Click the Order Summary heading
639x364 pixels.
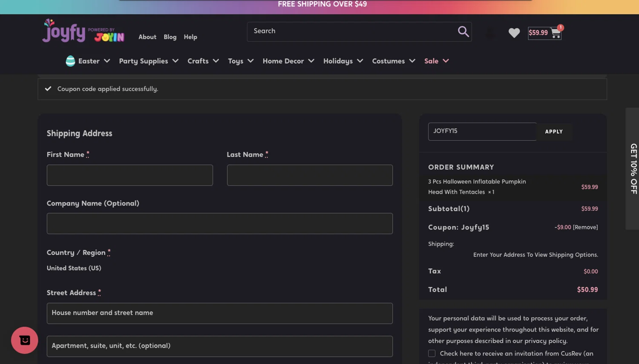[461, 167]
